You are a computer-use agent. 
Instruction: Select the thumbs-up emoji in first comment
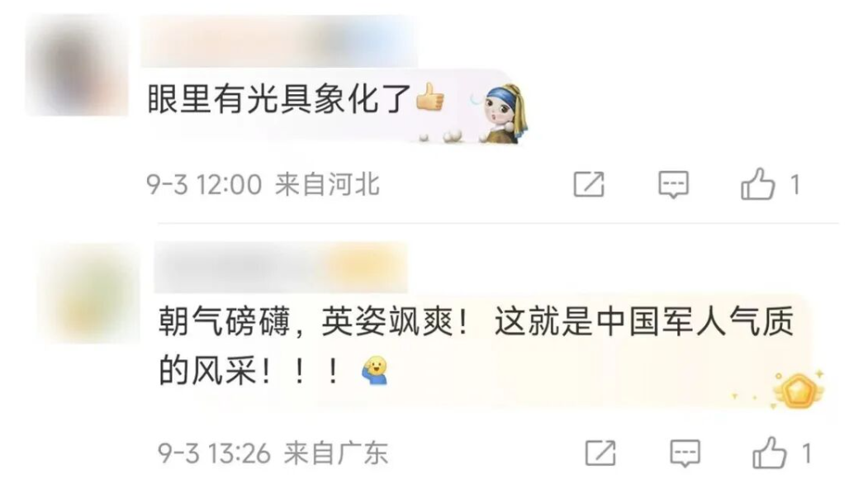pyautogui.click(x=430, y=97)
